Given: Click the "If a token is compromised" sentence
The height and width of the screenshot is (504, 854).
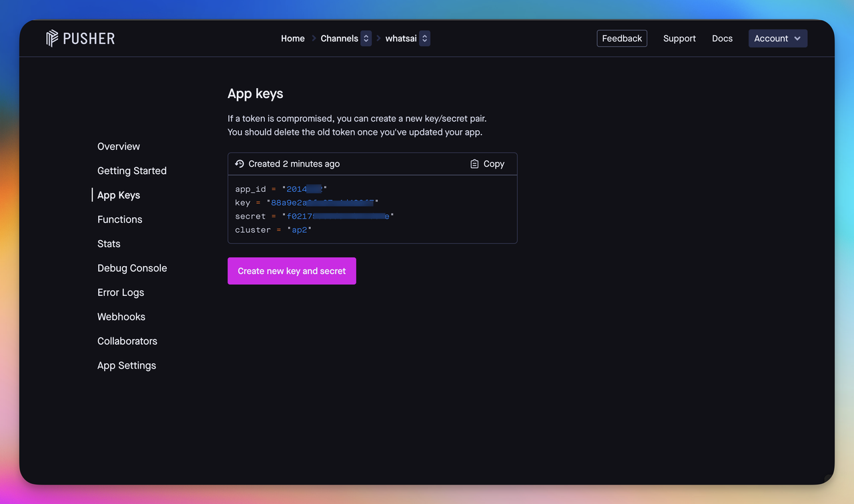Looking at the screenshot, I should click(x=357, y=119).
